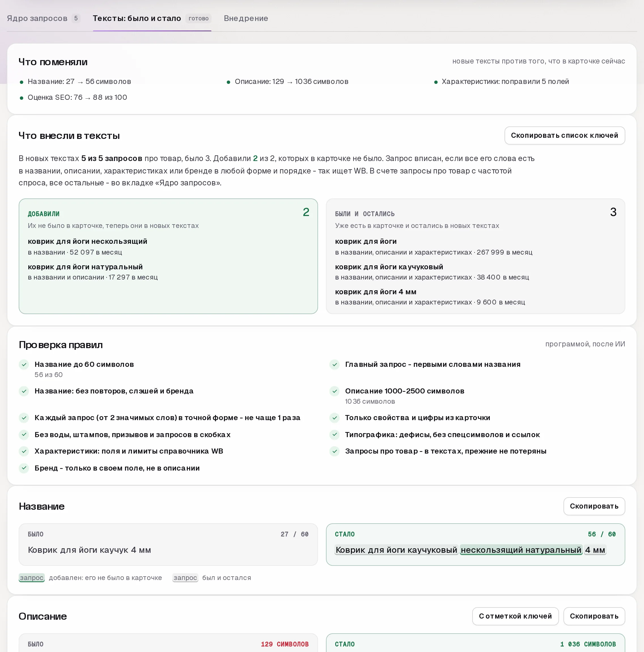
Task: Click the old title Коврик для йоги каучук 4 мм
Action: pyautogui.click(x=90, y=550)
